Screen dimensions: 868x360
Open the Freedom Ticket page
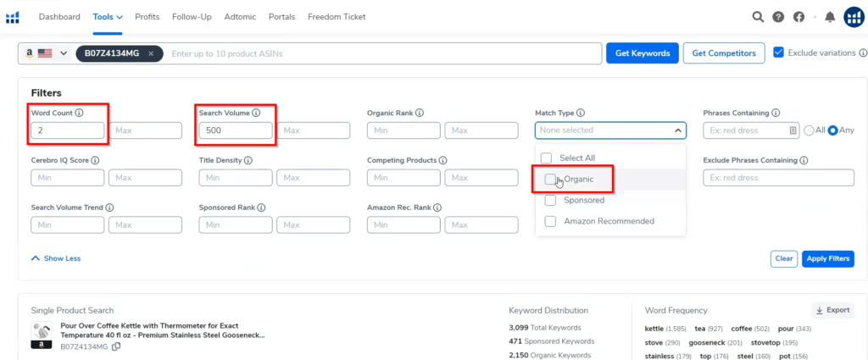pos(337,17)
